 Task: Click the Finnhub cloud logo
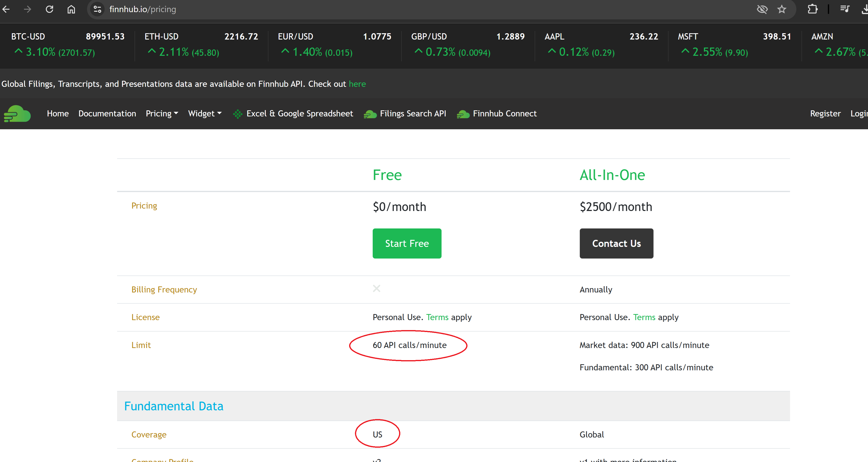[x=17, y=113]
